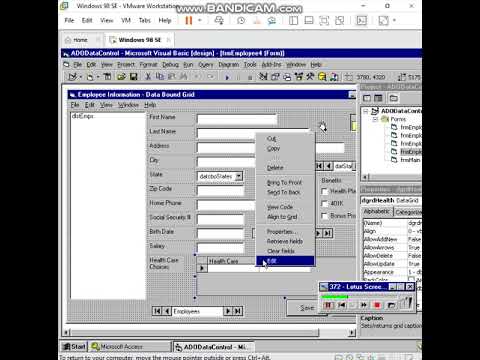Pause the virtual machine in VMware toolbar

tap(189, 20)
